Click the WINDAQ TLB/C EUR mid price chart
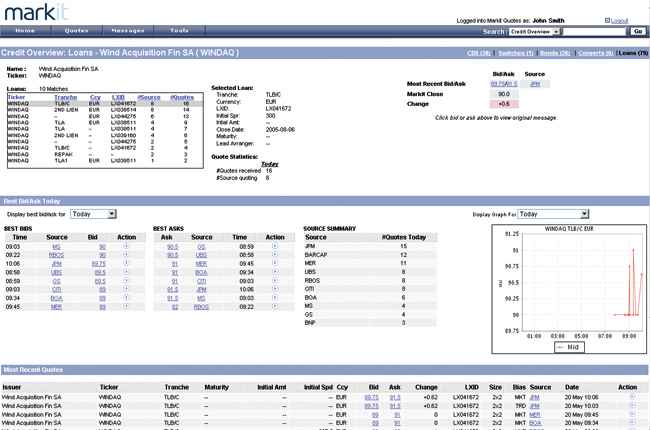The width and height of the screenshot is (650, 430). (x=569, y=289)
